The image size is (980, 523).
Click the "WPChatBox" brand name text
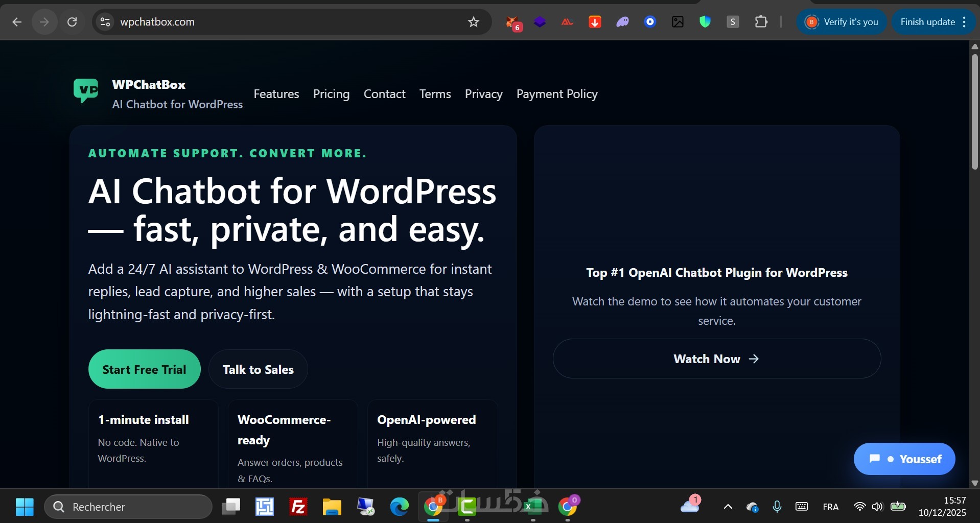click(x=149, y=85)
